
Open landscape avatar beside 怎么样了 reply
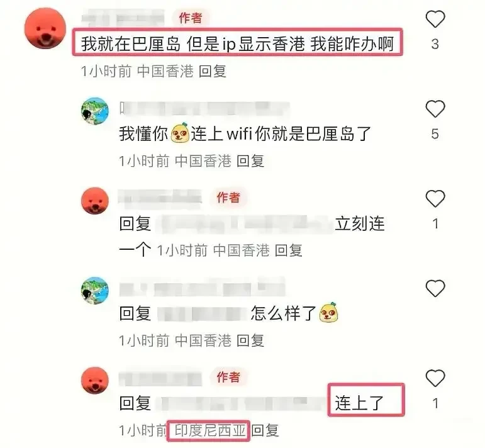click(95, 291)
